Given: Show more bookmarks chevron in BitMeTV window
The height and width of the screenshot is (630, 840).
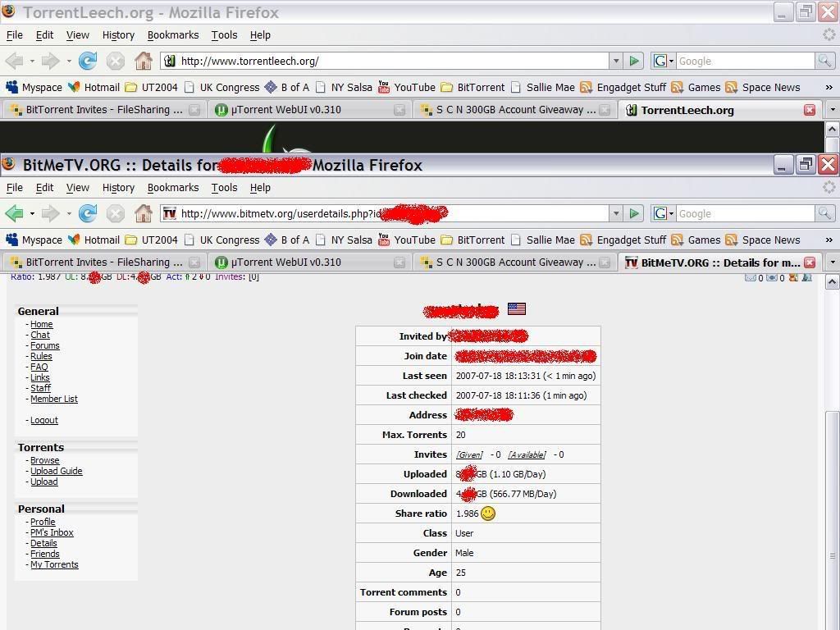Looking at the screenshot, I should click(x=829, y=240).
